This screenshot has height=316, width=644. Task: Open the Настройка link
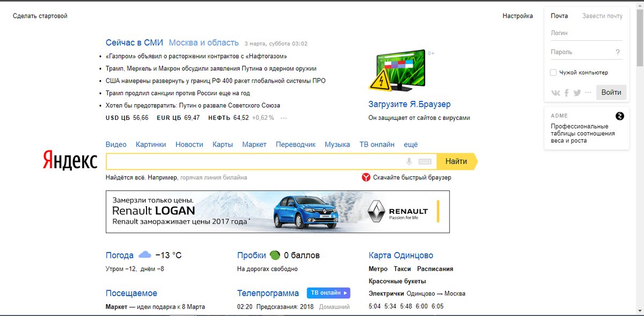pos(518,16)
